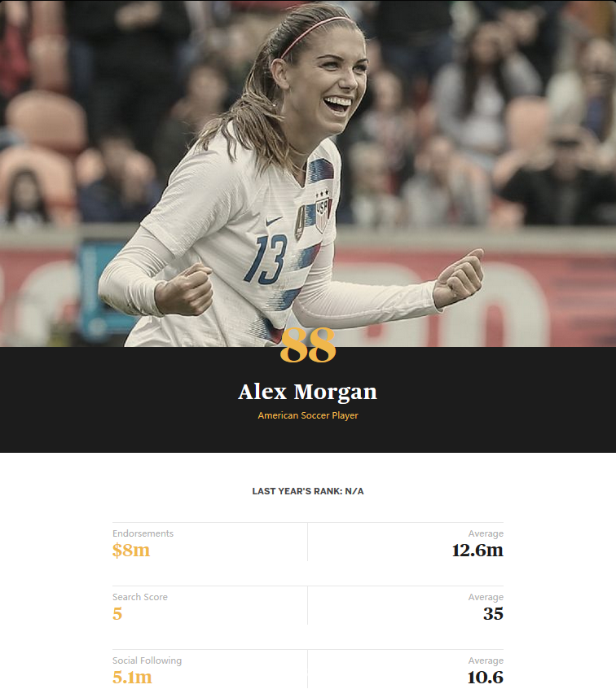616x689 pixels.
Task: Click the Alex Morgan name heading
Action: pos(308,392)
